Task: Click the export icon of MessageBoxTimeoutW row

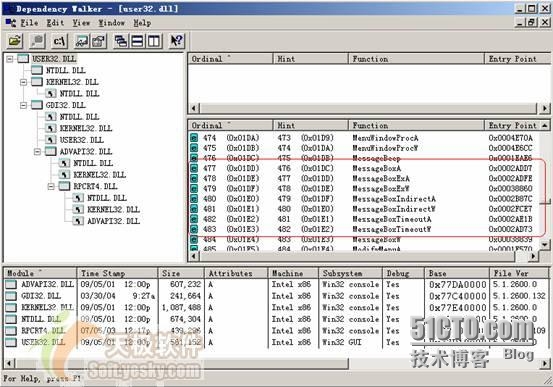Action: pyautogui.click(x=194, y=229)
